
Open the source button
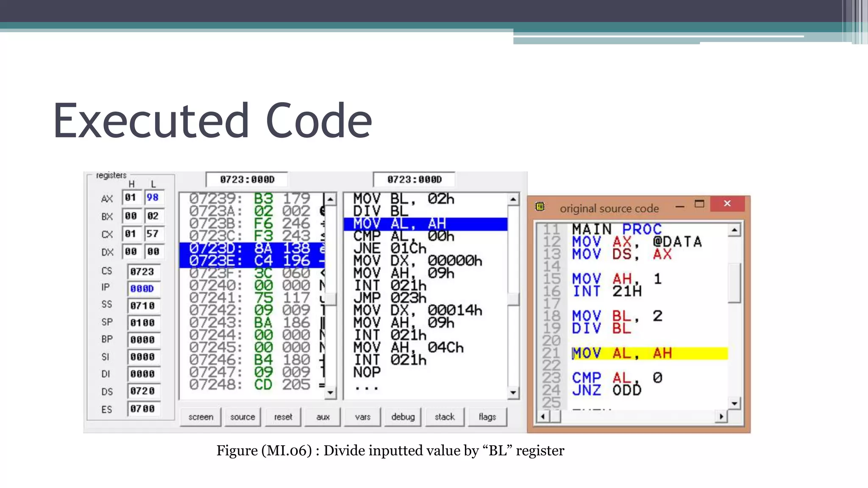coord(242,417)
